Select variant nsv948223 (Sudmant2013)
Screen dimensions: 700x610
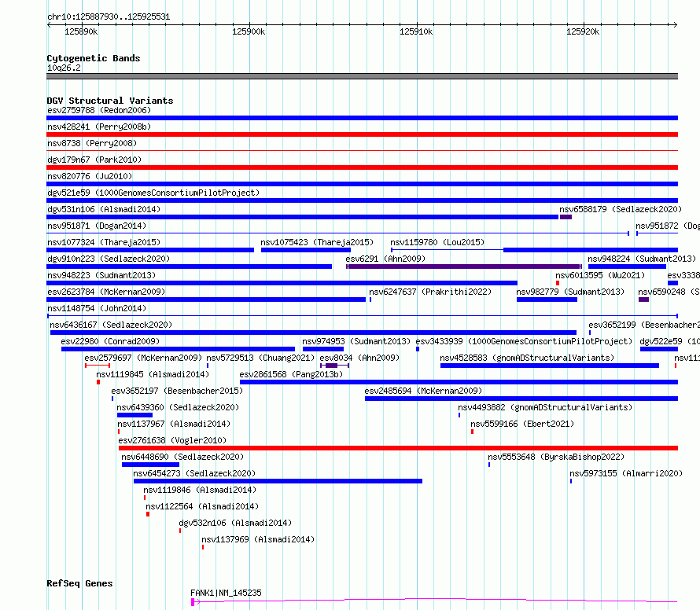101,275
